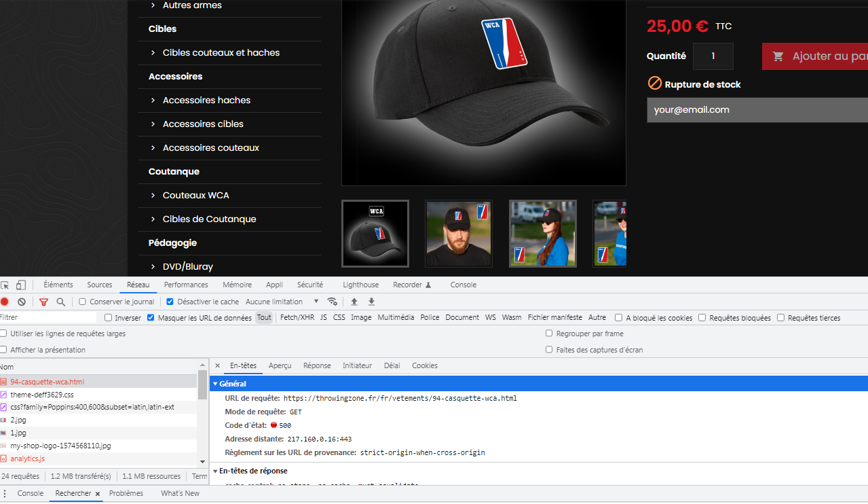Click the your@email.com input field

(757, 110)
